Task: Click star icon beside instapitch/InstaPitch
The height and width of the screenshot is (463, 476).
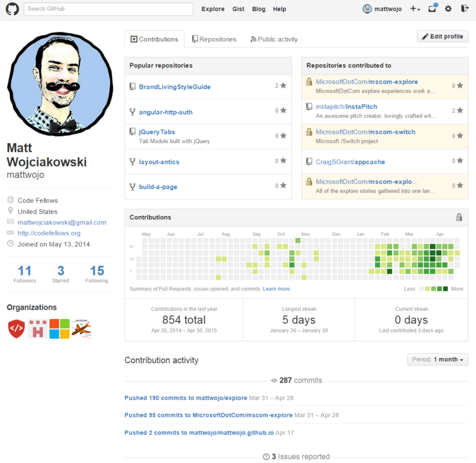Action: (x=460, y=110)
